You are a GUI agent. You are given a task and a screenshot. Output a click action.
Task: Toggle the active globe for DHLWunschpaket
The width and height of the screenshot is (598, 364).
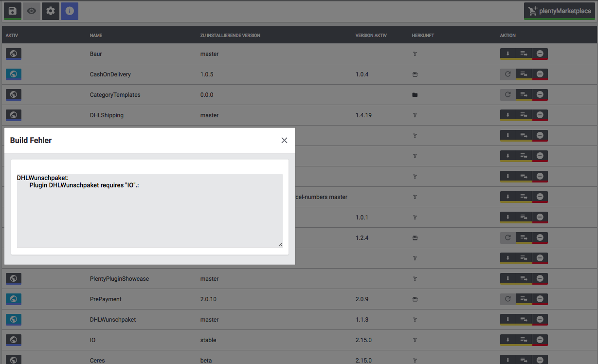click(x=14, y=320)
